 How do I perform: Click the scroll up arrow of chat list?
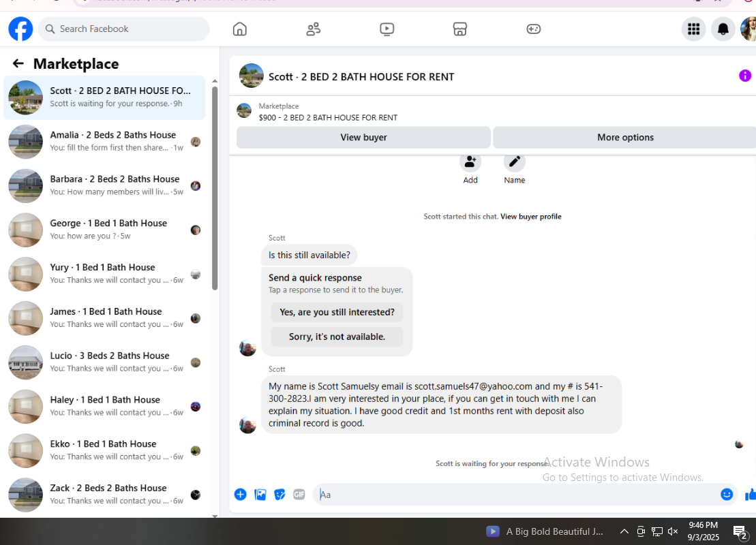(215, 81)
